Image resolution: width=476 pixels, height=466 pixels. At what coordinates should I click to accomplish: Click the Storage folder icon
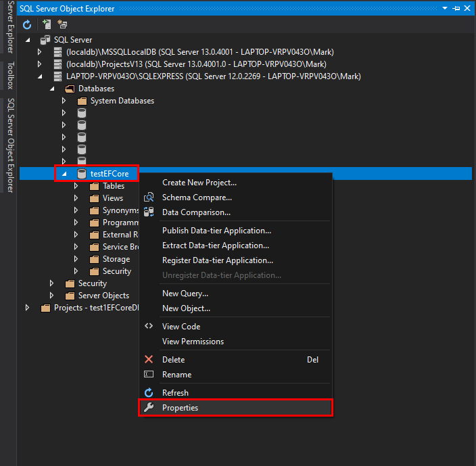[94, 259]
